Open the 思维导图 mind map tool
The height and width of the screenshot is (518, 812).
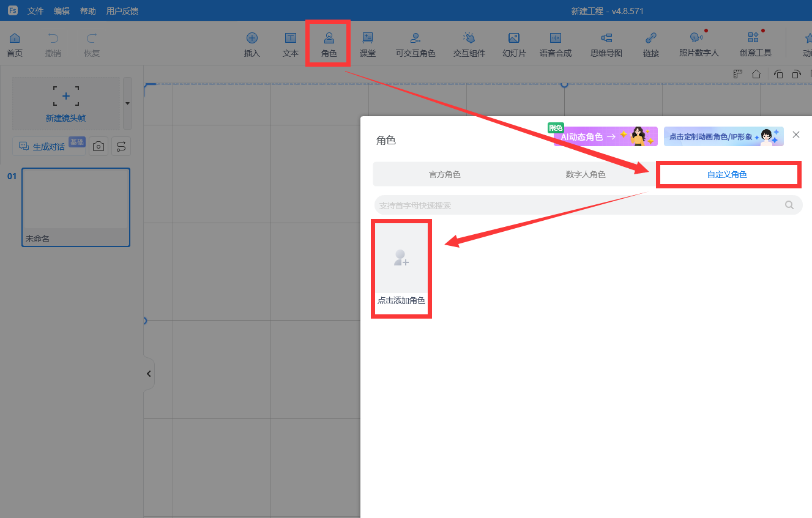pos(606,44)
